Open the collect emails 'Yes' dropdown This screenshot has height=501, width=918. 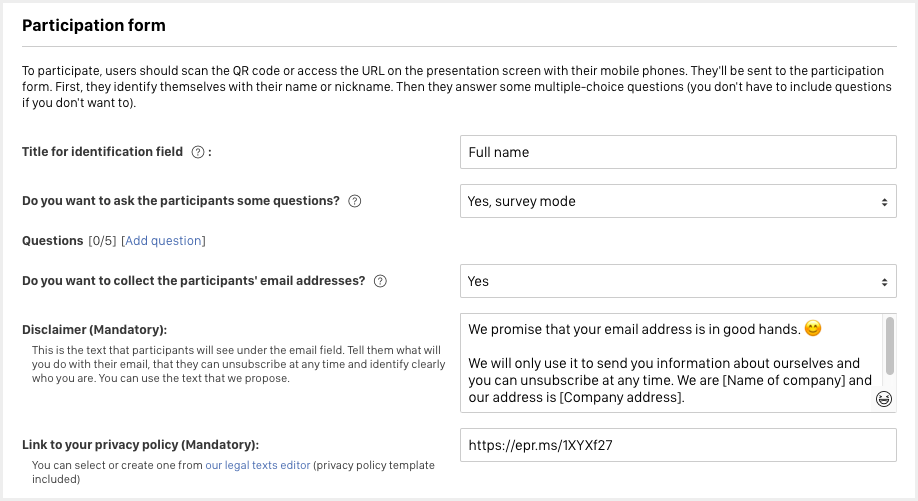(678, 281)
